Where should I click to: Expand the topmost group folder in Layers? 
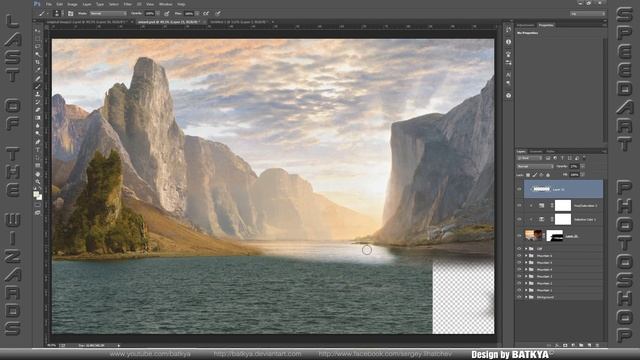point(526,249)
